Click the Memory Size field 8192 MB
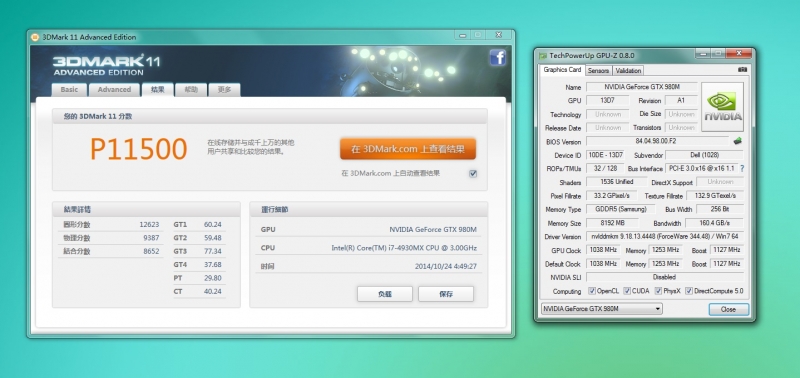 coord(612,223)
